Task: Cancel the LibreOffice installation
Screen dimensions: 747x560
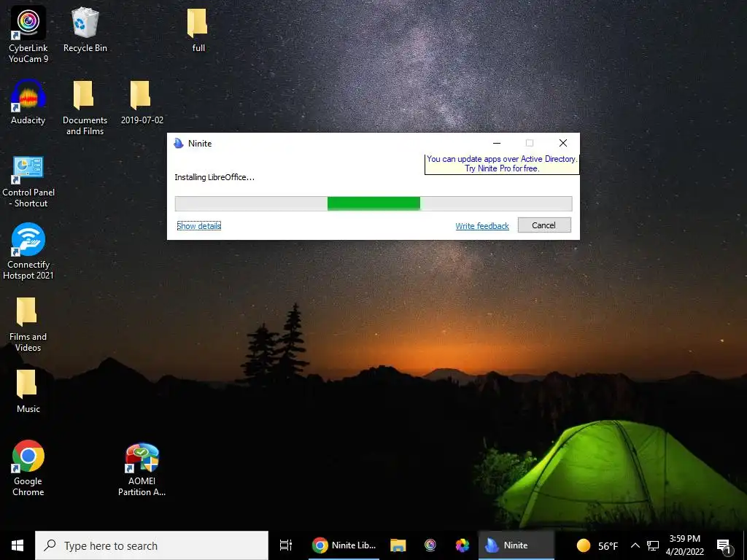Action: (544, 225)
